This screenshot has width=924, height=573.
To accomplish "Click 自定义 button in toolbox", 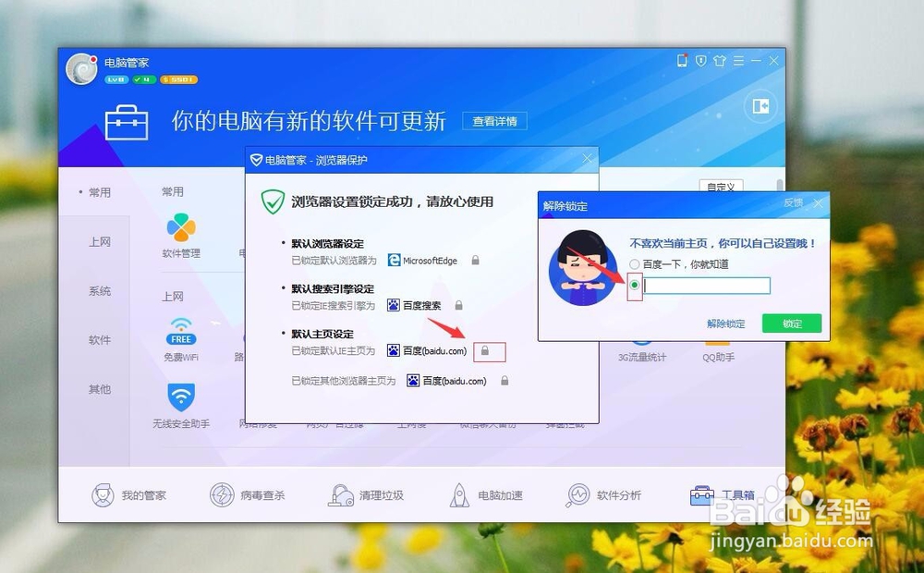I will (721, 187).
